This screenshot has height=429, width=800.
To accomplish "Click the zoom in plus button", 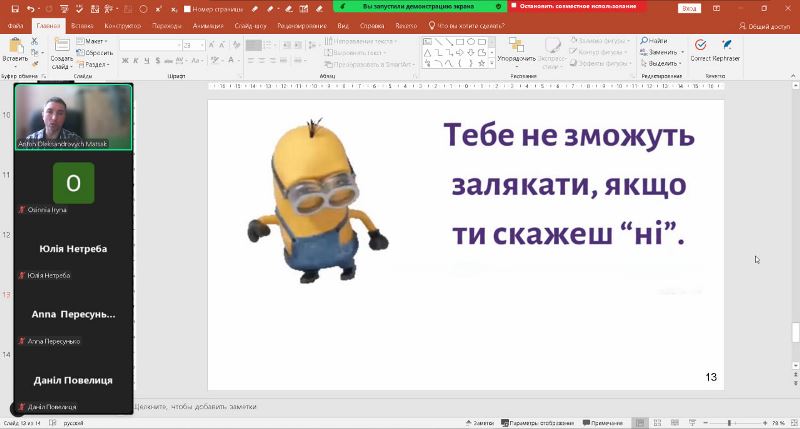I will [765, 423].
